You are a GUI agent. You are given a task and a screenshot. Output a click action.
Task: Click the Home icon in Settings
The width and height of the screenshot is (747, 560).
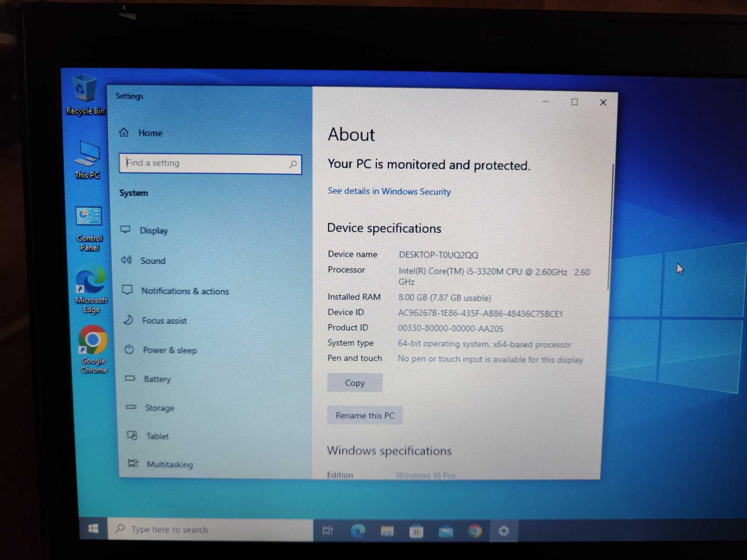coord(124,133)
